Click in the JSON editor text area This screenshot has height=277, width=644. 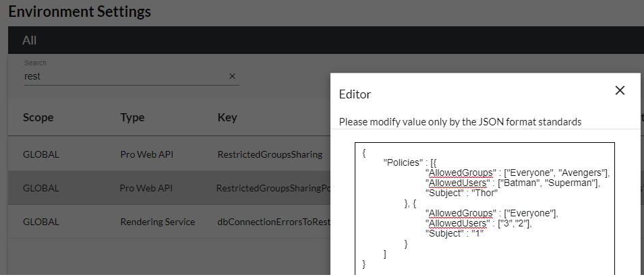pyautogui.click(x=485, y=208)
